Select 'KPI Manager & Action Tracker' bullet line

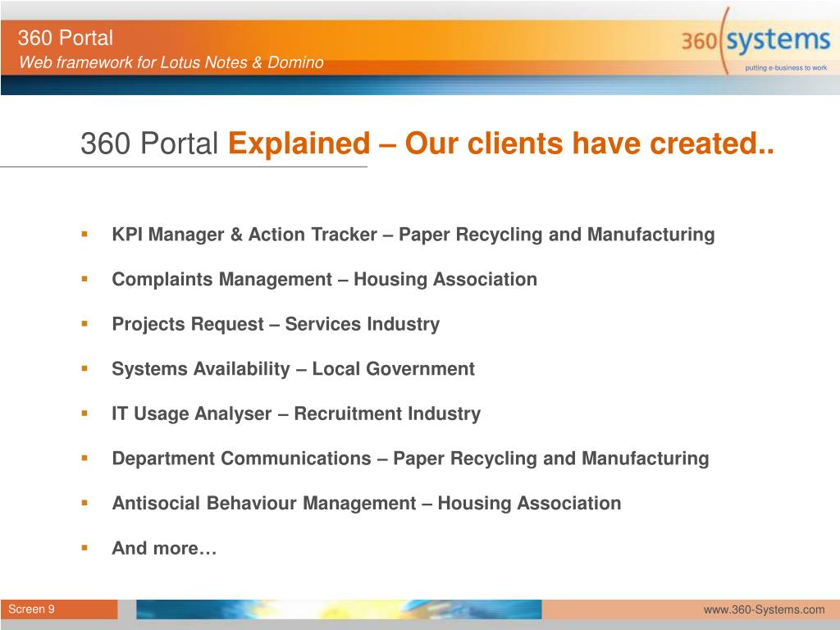[x=413, y=235]
